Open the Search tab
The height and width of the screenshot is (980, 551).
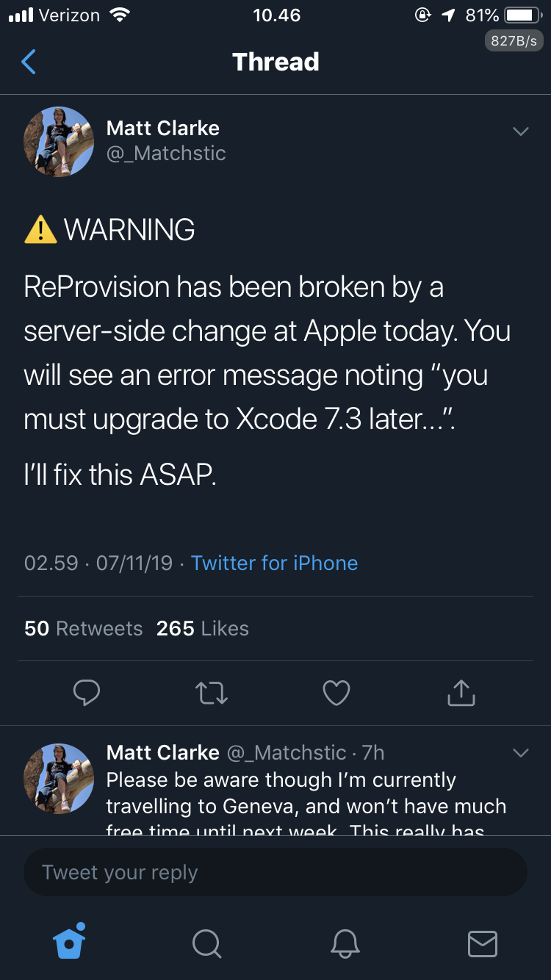(206, 943)
